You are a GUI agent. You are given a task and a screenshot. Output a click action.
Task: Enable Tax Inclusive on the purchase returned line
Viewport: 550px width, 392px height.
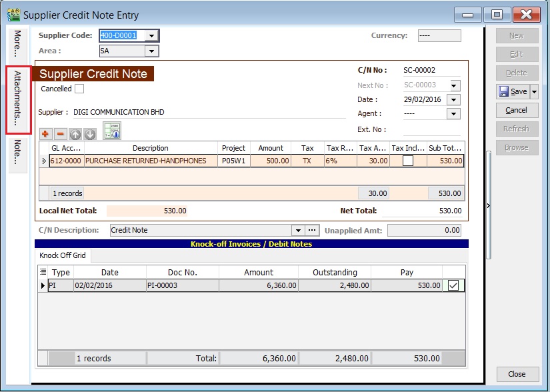point(409,161)
